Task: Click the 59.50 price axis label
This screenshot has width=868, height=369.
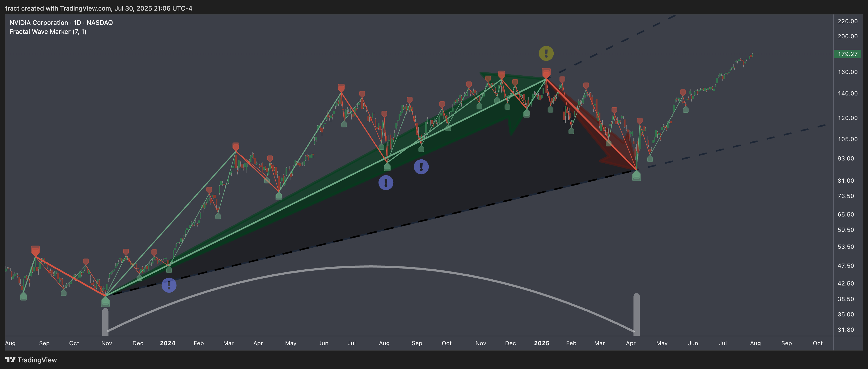Action: click(846, 230)
